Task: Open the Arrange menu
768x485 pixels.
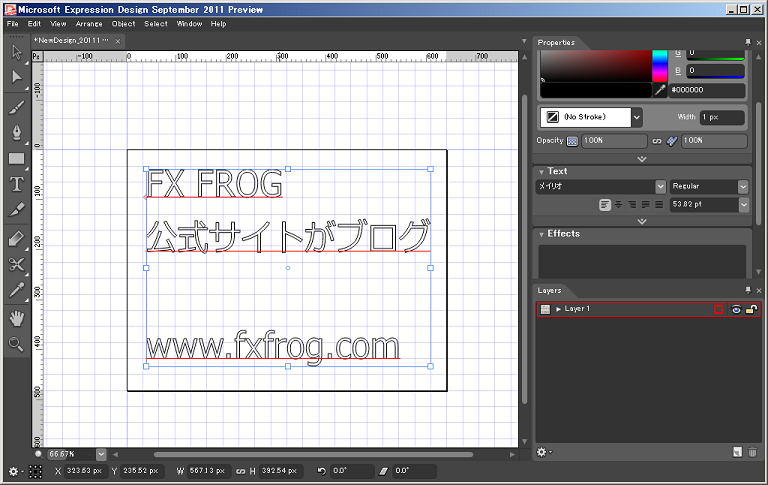Action: point(89,23)
